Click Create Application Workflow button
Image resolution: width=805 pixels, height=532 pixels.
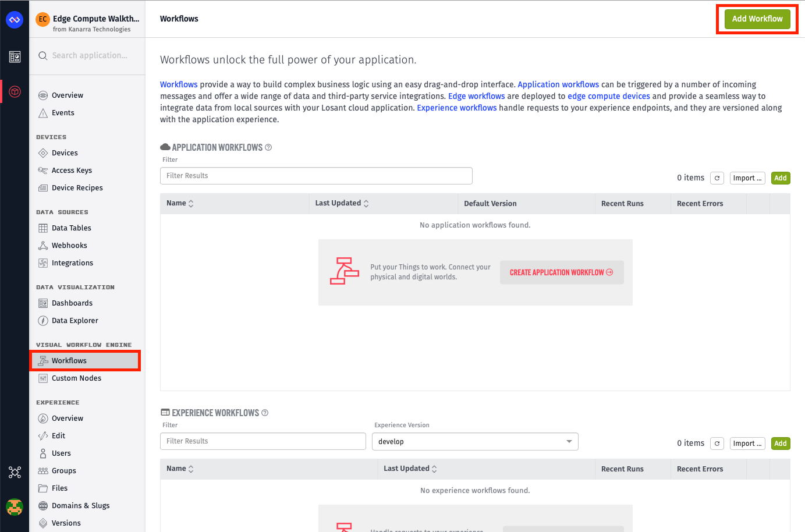562,272
